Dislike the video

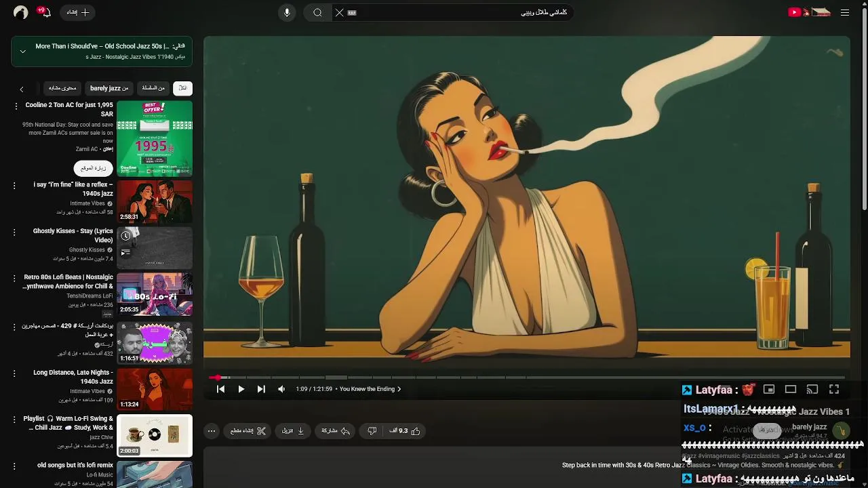pos(372,430)
